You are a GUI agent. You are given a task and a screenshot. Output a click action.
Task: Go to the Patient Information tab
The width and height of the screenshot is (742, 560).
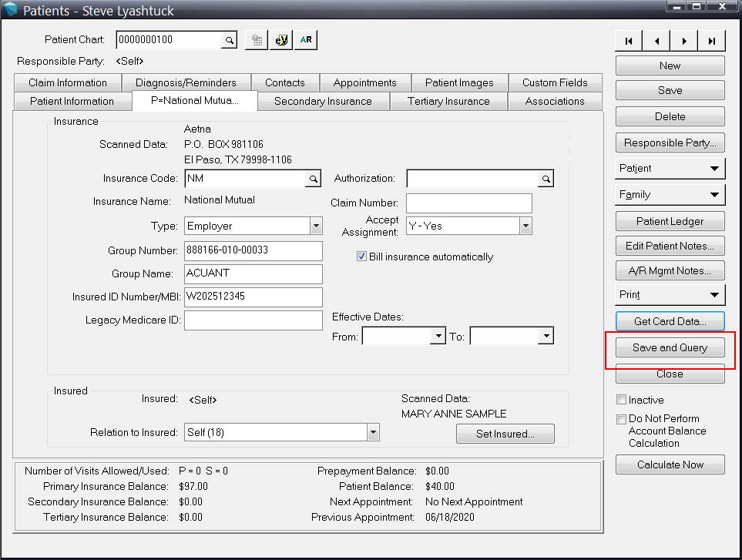point(72,101)
